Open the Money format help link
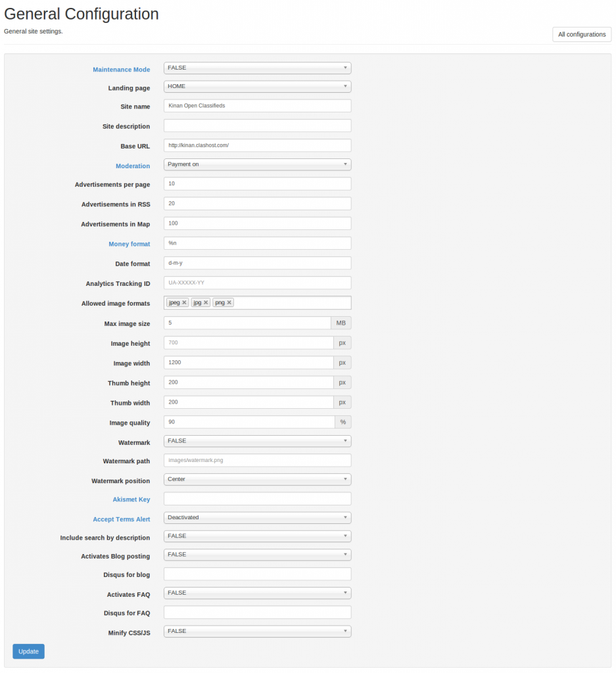616x673 pixels. tap(130, 244)
